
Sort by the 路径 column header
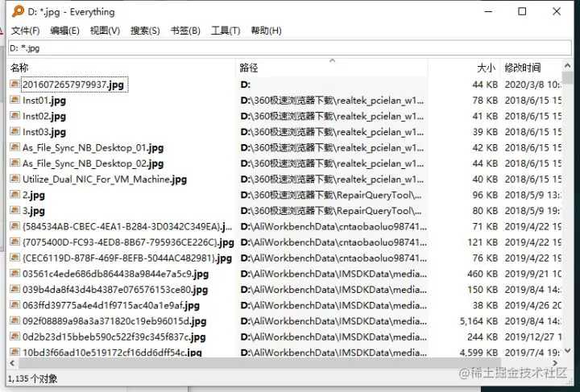332,68
